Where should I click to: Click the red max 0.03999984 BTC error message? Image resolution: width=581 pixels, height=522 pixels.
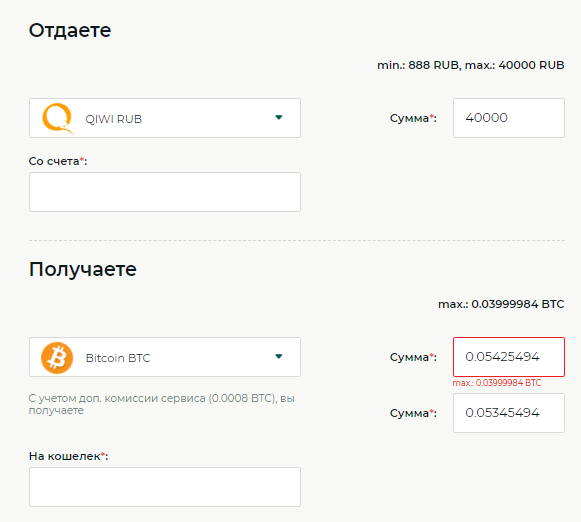(x=497, y=383)
